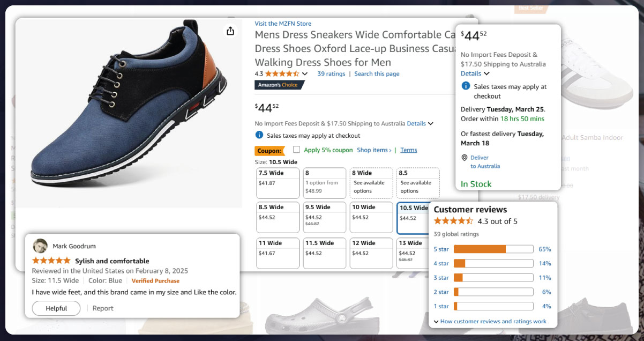This screenshot has width=644, height=341.
Task: Tick the Apply 5% coupon checkbox
Action: click(x=296, y=150)
